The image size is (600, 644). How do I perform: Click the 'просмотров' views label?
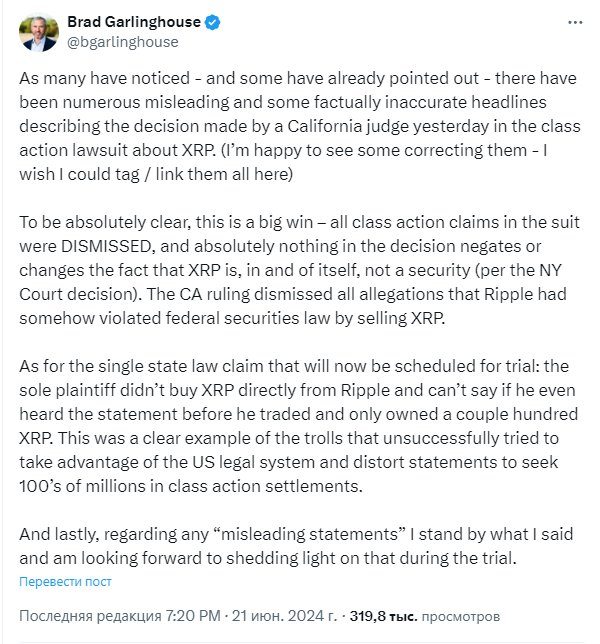(461, 616)
